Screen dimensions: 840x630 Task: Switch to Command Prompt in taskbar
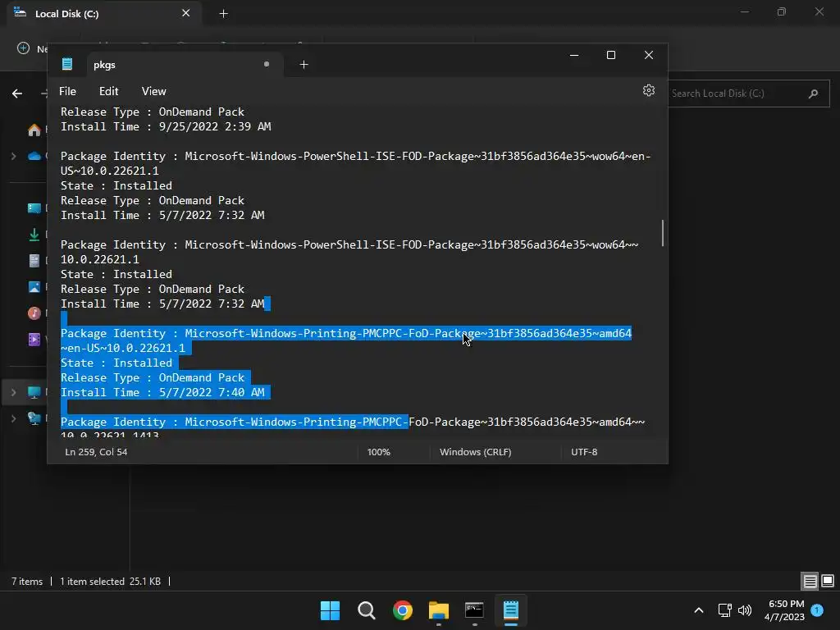(x=475, y=610)
